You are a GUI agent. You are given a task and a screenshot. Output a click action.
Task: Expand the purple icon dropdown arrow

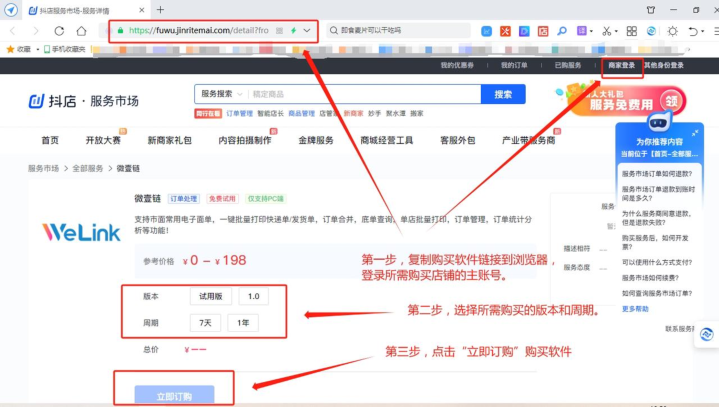[591, 31]
